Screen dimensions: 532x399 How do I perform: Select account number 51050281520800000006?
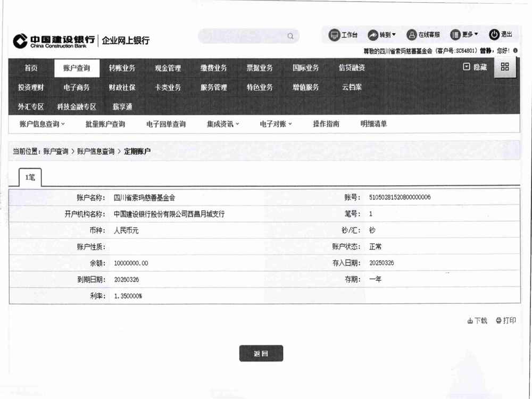[x=400, y=197]
